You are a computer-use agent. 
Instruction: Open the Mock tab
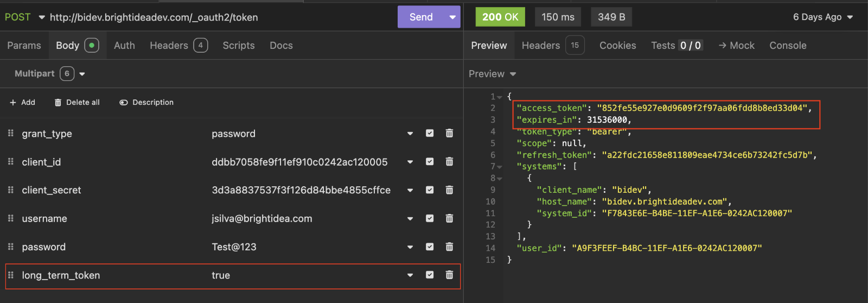click(736, 46)
